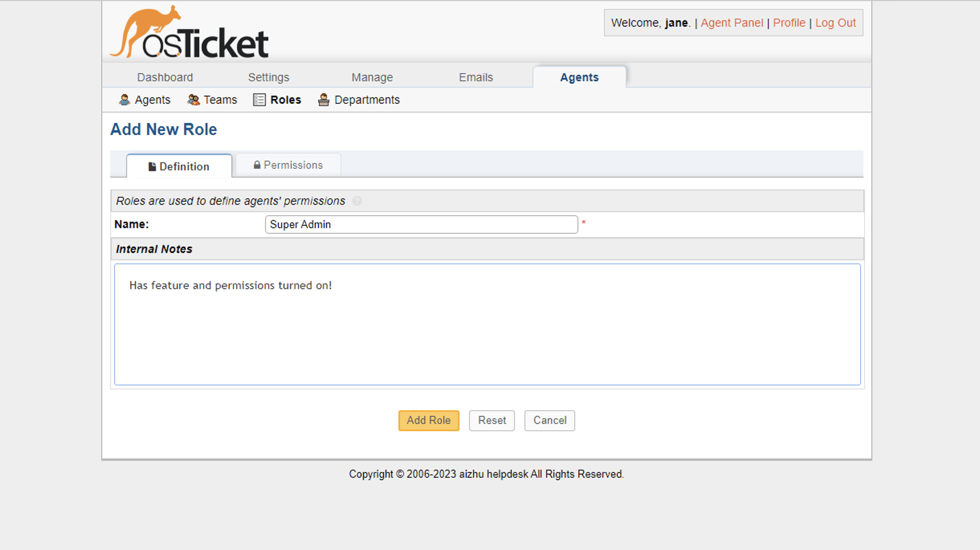
Task: Click the Teams icon in the sub-navigation
Action: pos(193,100)
